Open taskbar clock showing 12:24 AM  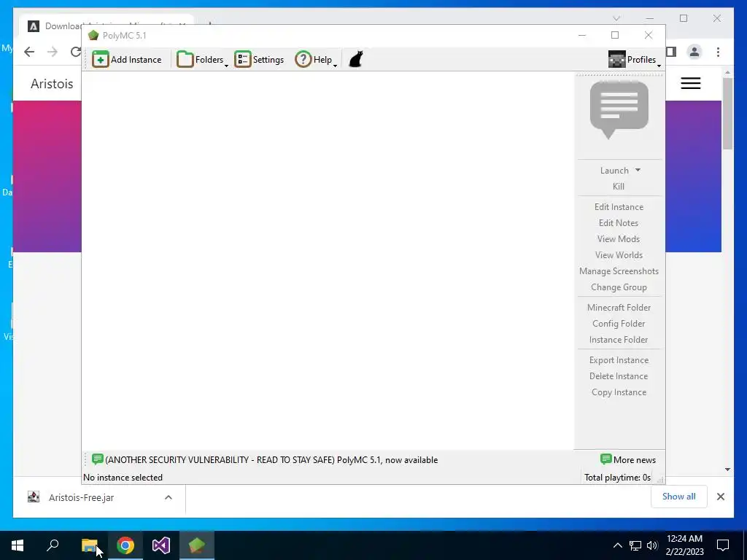(684, 545)
